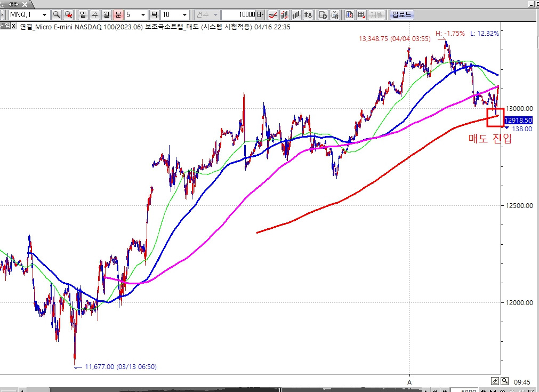Image resolution: width=539 pixels, height=392 pixels.
Task: Click the 업로드 upload button
Action: click(x=400, y=15)
